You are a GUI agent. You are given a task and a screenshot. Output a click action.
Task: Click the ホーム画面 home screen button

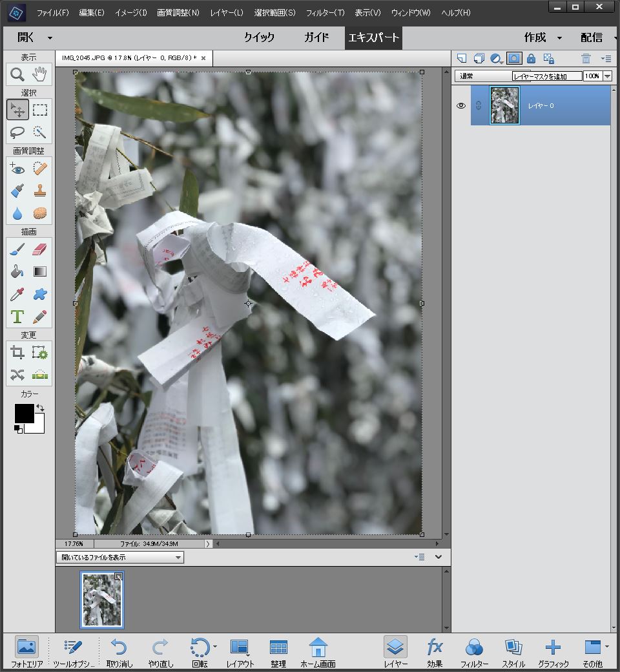point(318,652)
